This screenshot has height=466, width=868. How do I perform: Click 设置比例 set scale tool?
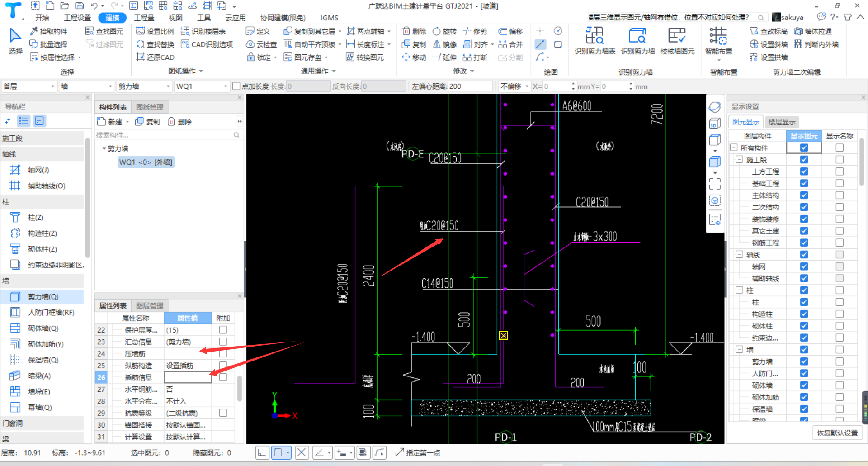point(155,31)
